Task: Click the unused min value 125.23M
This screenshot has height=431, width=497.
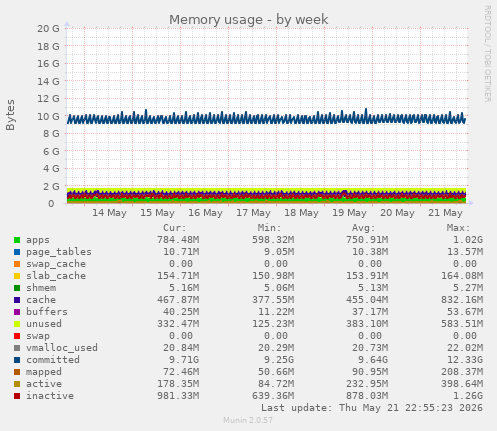Action: coord(273,324)
